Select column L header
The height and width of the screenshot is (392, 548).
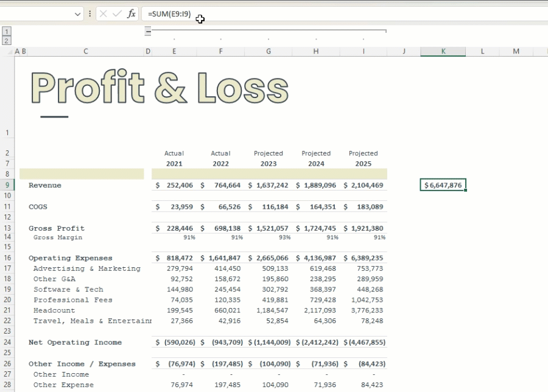tap(483, 51)
